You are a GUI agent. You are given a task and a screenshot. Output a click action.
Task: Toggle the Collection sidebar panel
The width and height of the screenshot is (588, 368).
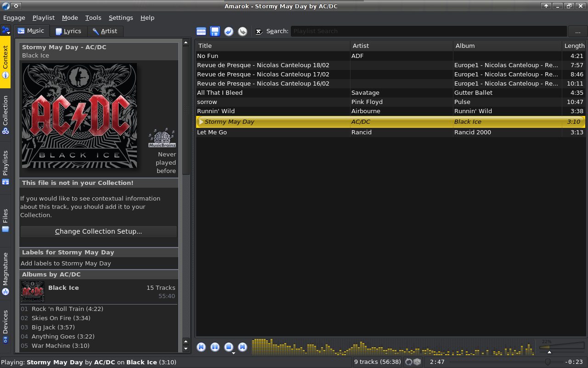[x=6, y=114]
